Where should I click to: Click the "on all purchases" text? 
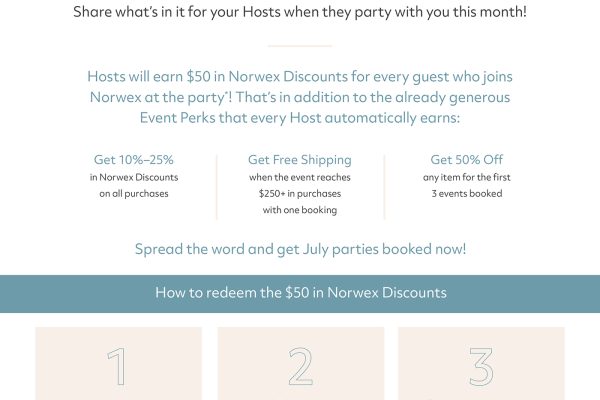(133, 194)
